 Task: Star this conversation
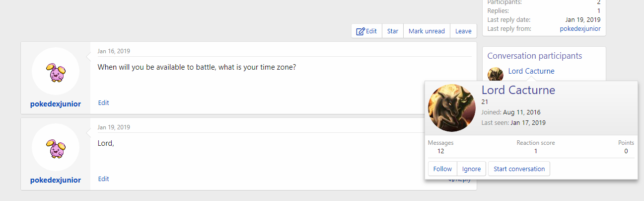click(393, 31)
